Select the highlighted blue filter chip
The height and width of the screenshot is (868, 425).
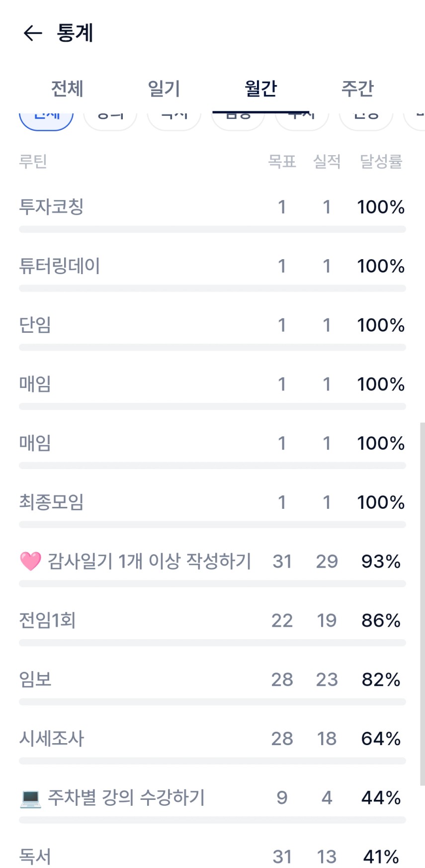pyautogui.click(x=46, y=119)
